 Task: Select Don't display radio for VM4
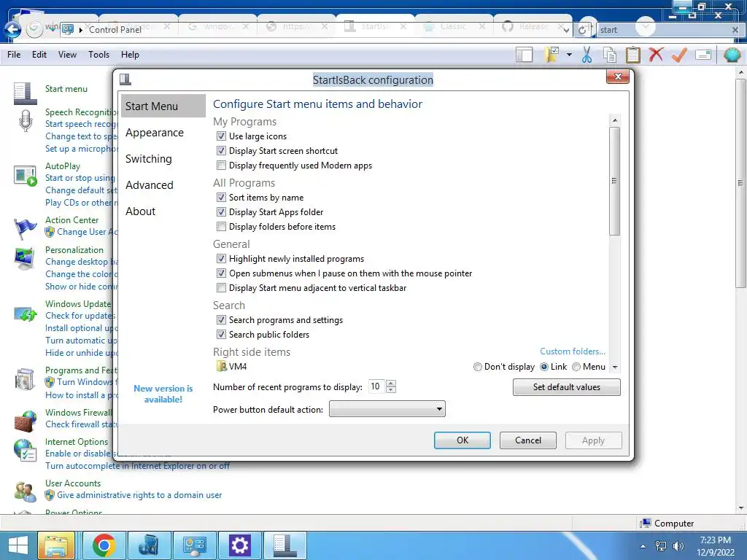(477, 367)
